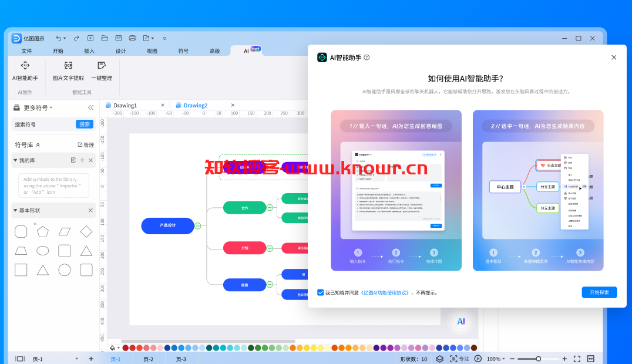Add a new page with plus button

pyautogui.click(x=91, y=359)
